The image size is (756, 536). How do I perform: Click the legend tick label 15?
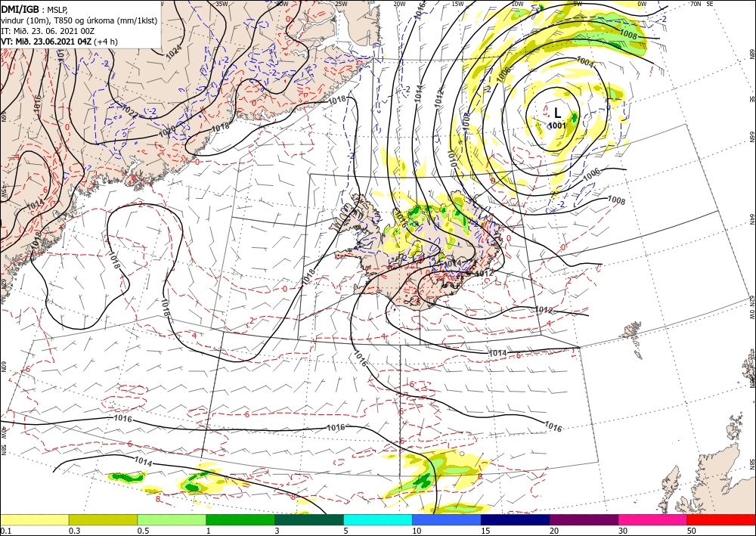pos(485,531)
